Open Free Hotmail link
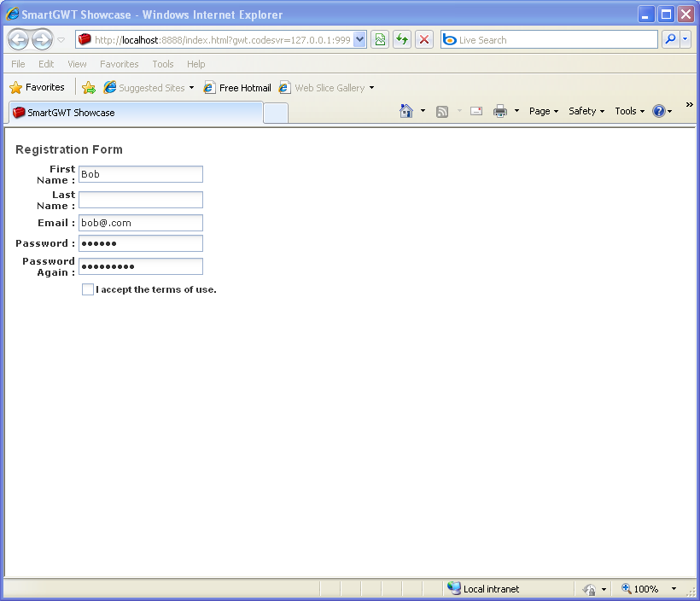700x601 pixels. tap(237, 88)
